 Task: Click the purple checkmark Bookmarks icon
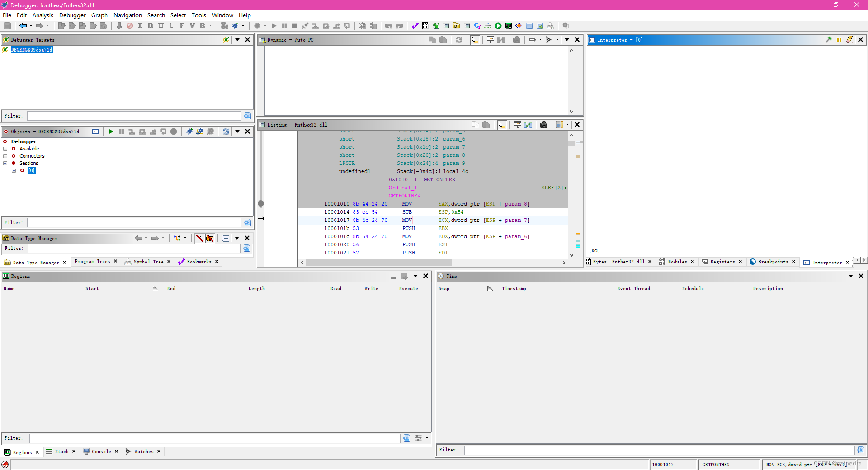pyautogui.click(x=415, y=26)
